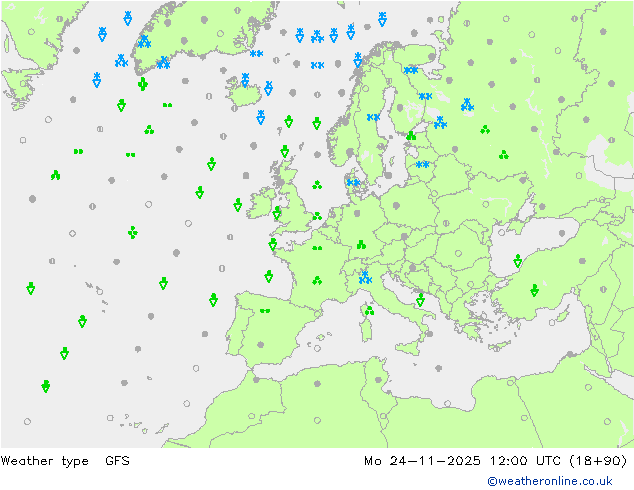Image resolution: width=634 pixels, height=490 pixels.
Task: Open the weatheronline.co.uk copyright link
Action: click(x=550, y=481)
